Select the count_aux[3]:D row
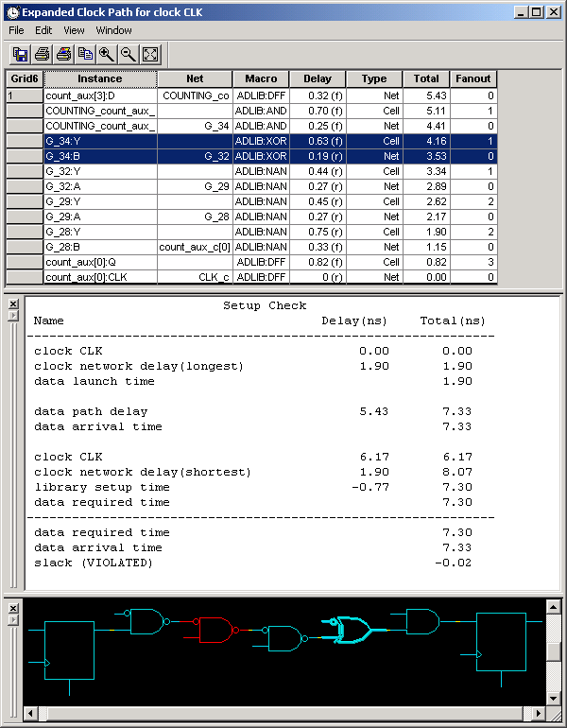Image resolution: width=567 pixels, height=728 pixels. 251,95
